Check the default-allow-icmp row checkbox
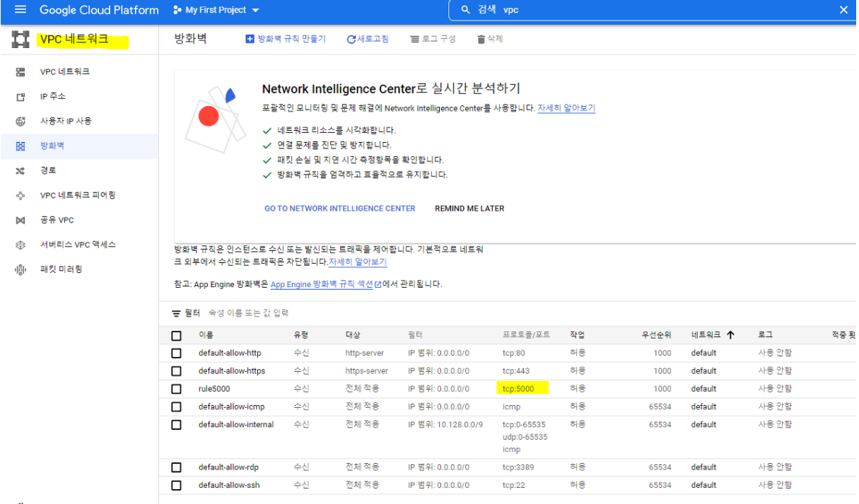859x504 pixels. tap(177, 407)
